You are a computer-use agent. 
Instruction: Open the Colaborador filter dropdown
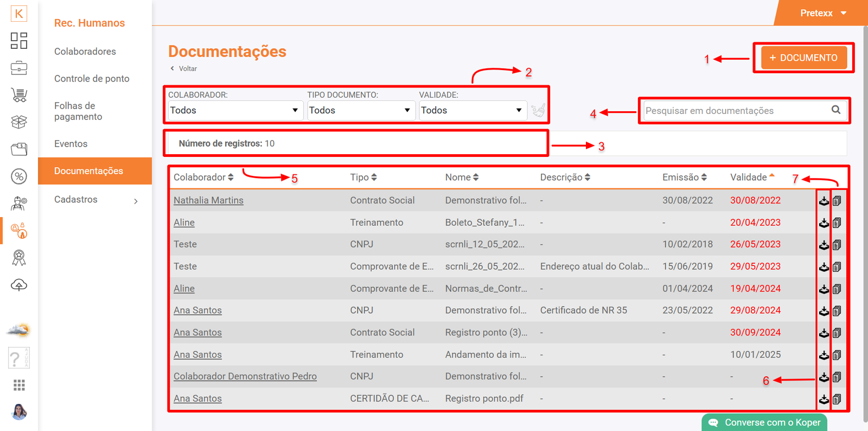(x=234, y=110)
